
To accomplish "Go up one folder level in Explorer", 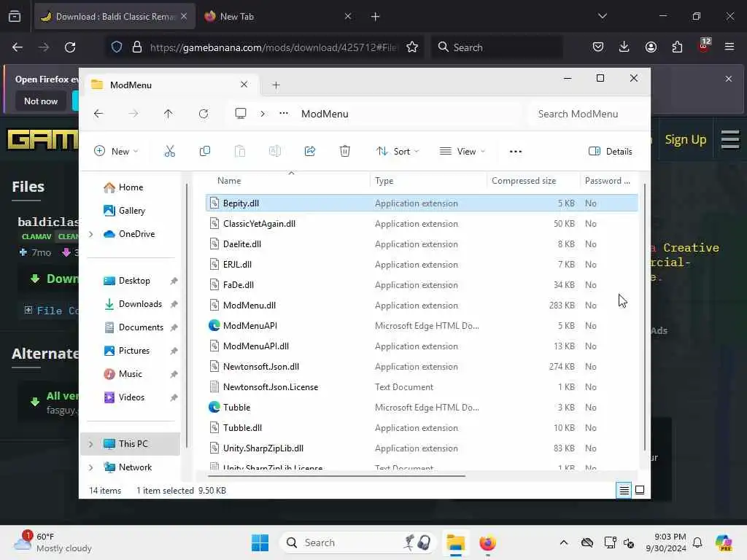I will tap(169, 114).
